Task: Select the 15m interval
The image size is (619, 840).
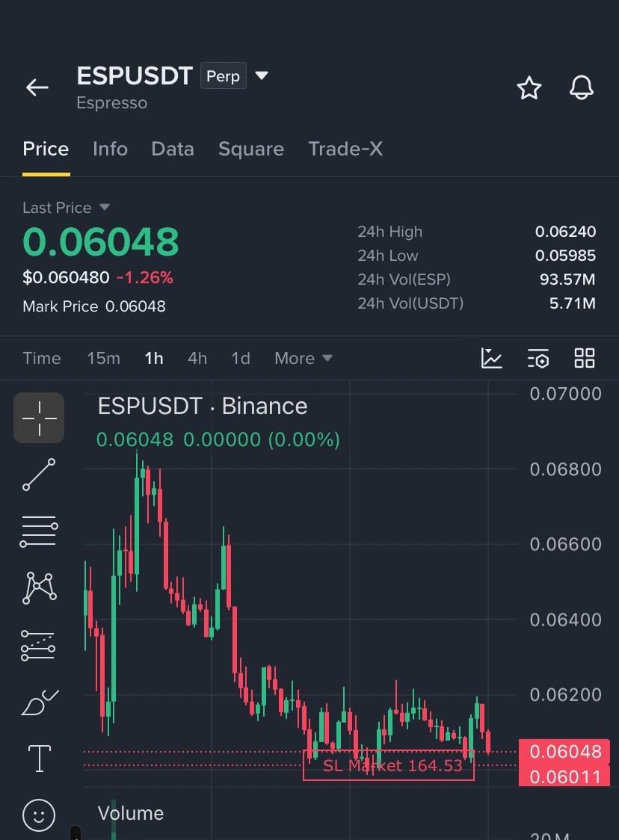Action: pos(104,358)
